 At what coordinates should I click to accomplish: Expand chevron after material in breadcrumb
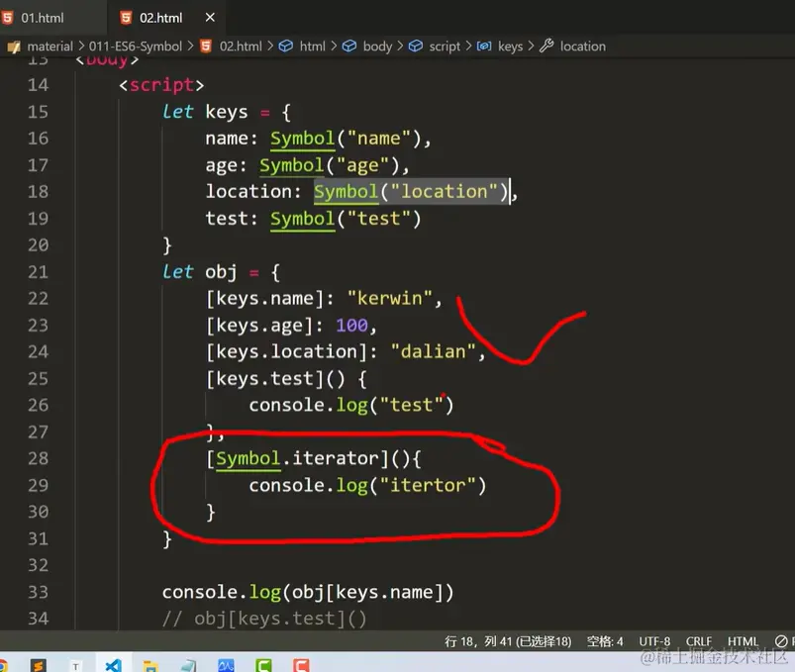(81, 47)
